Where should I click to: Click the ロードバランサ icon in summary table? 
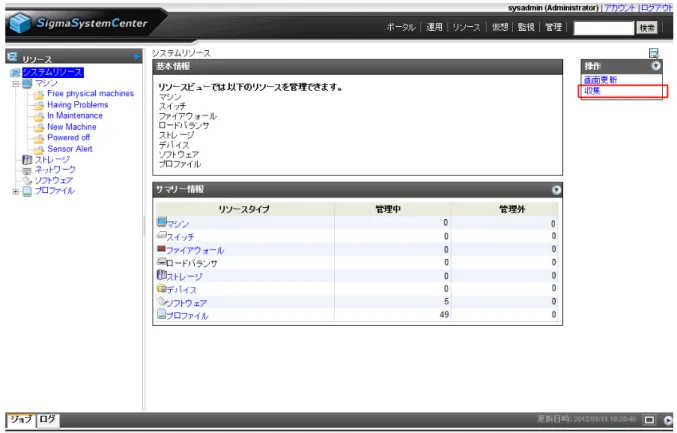click(x=161, y=262)
